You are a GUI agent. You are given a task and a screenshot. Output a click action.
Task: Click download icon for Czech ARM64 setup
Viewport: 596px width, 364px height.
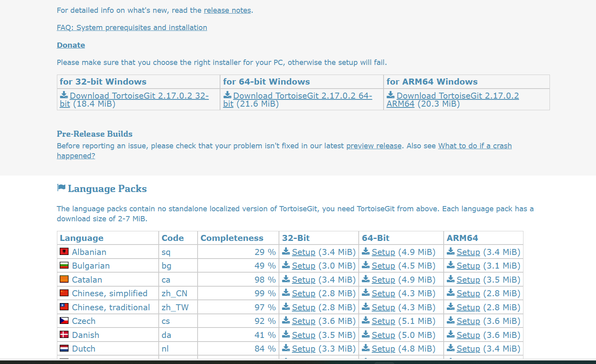(x=451, y=320)
